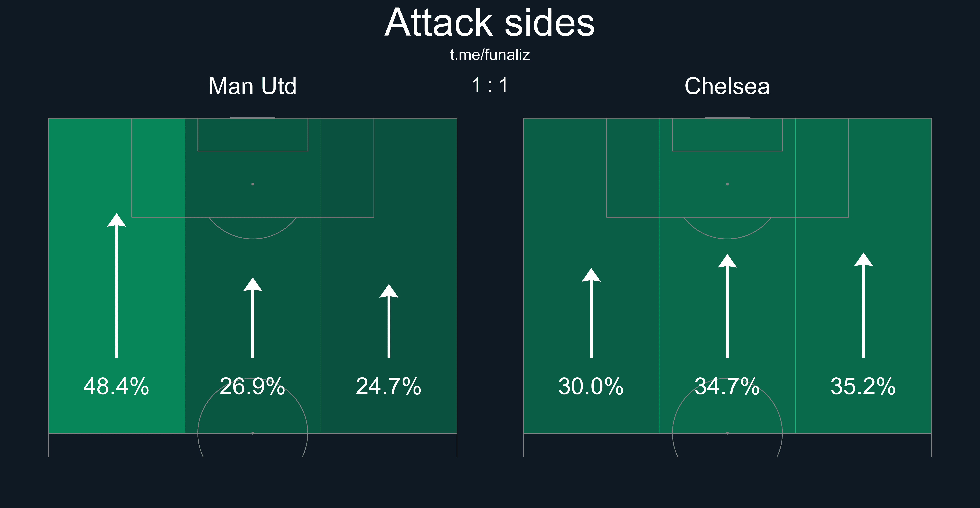
Task: Click the arrow above Man Utd's 48.4%
Action: tap(116, 285)
